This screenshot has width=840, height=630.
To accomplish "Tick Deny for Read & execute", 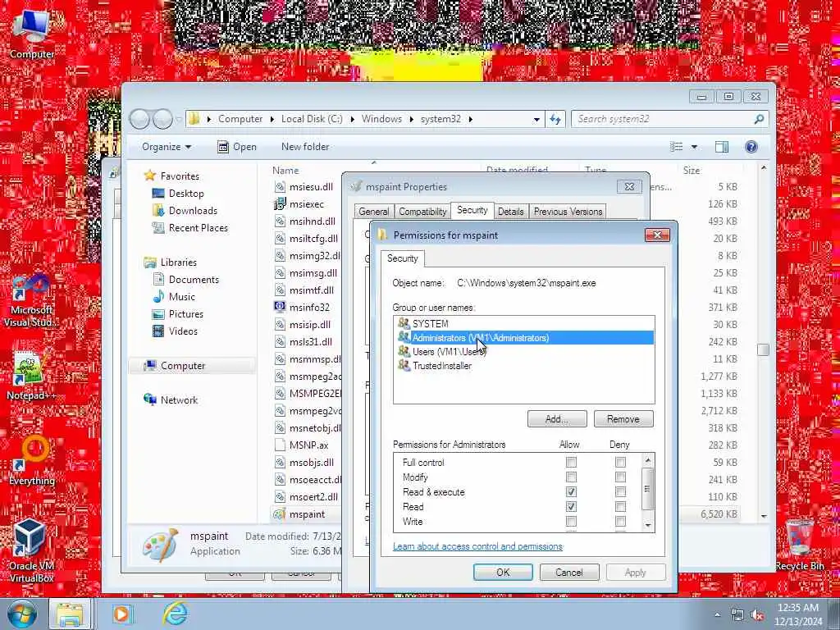I will tap(620, 492).
